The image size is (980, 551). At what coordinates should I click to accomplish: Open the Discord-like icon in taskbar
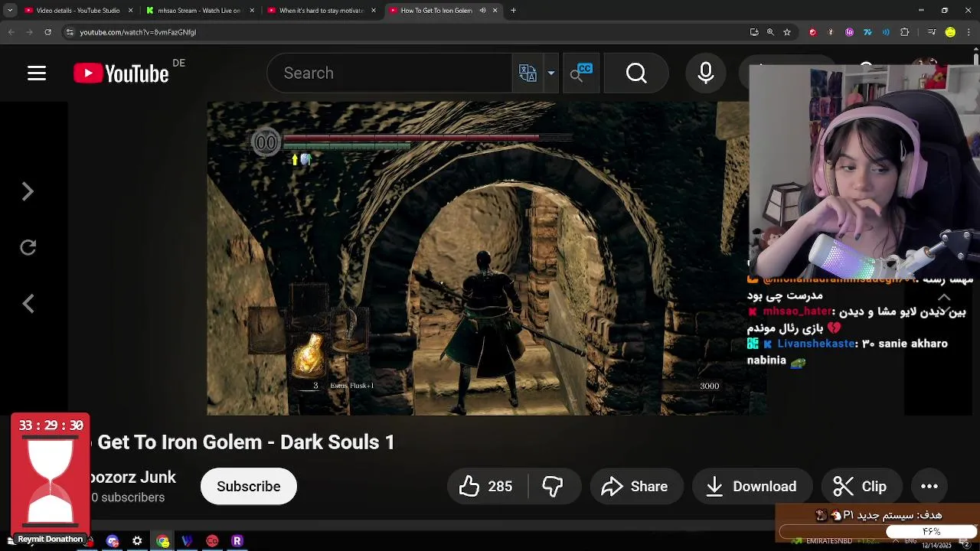point(113,541)
